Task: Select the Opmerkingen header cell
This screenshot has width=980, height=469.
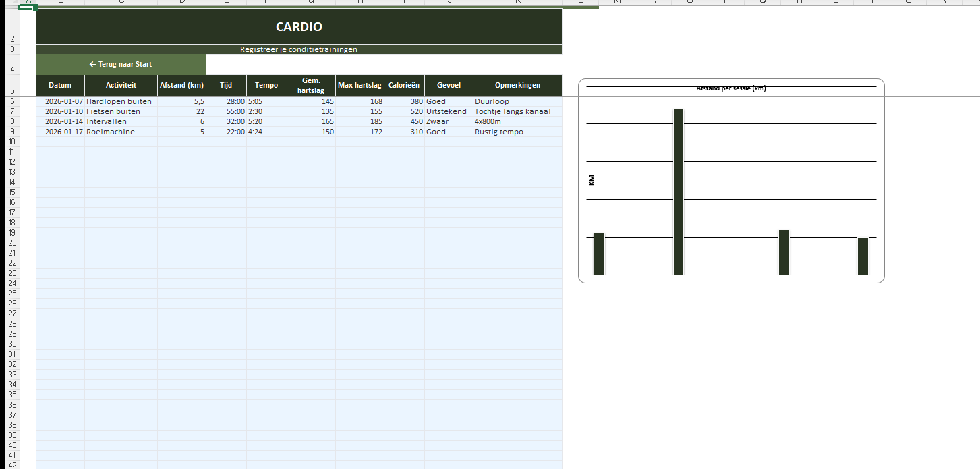Action: pyautogui.click(x=517, y=86)
